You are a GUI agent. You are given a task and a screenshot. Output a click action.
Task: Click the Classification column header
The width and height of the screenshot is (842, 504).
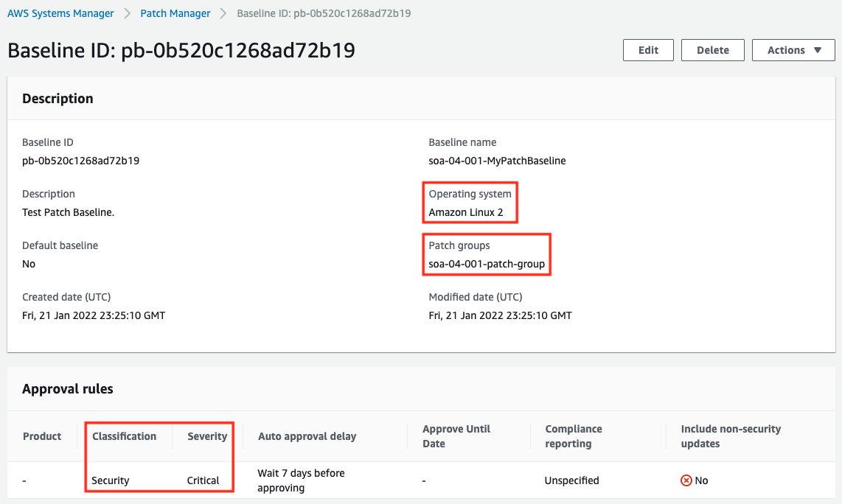[125, 436]
